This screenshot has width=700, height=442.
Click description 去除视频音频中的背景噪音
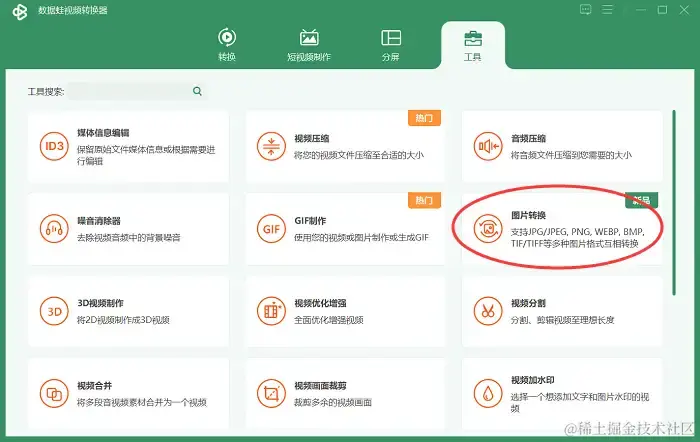tap(129, 238)
